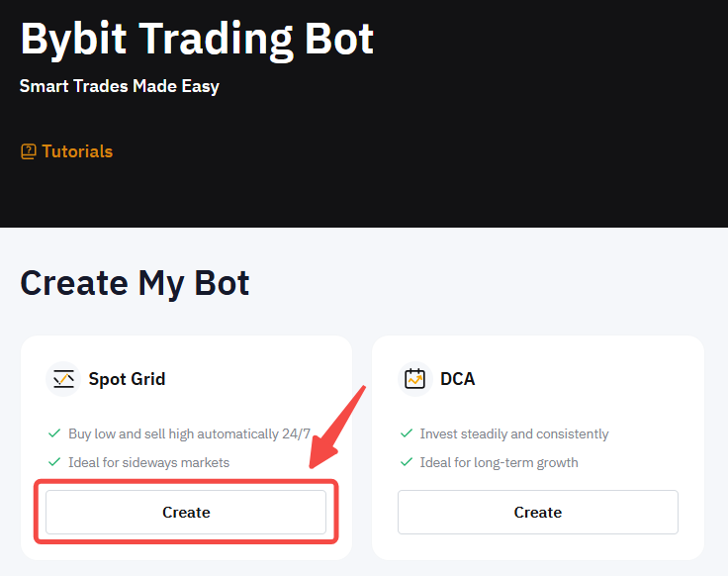This screenshot has height=576, width=728.
Task: Select the DCA card title
Action: tap(457, 379)
